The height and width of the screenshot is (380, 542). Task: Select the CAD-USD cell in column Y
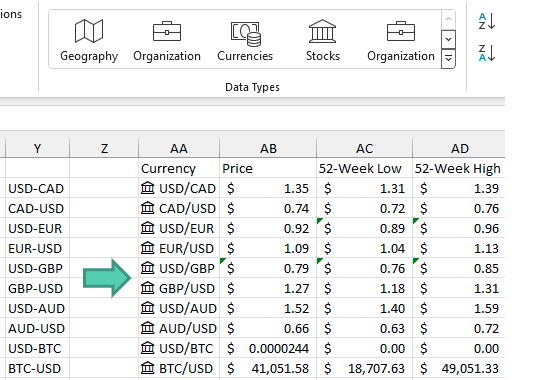pos(37,208)
